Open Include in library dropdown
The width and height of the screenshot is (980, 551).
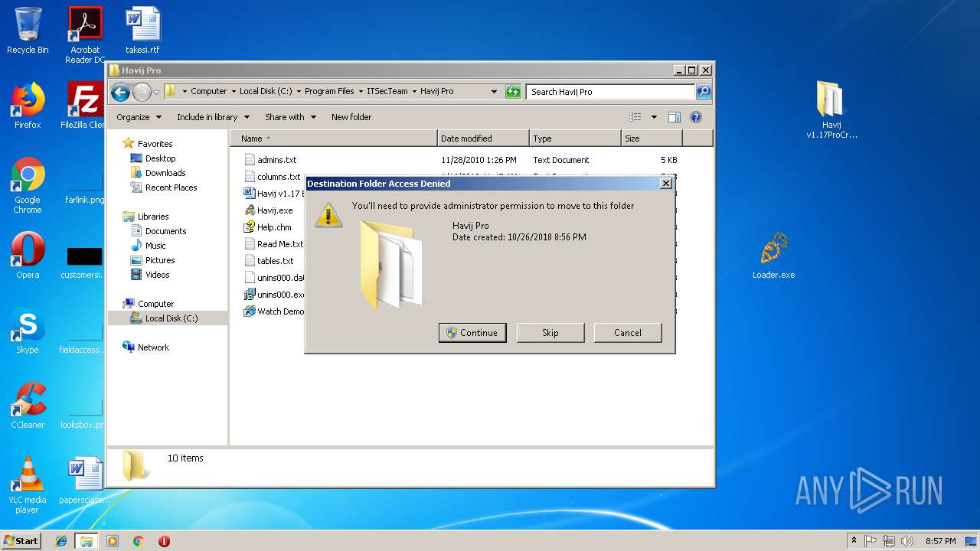pos(213,117)
